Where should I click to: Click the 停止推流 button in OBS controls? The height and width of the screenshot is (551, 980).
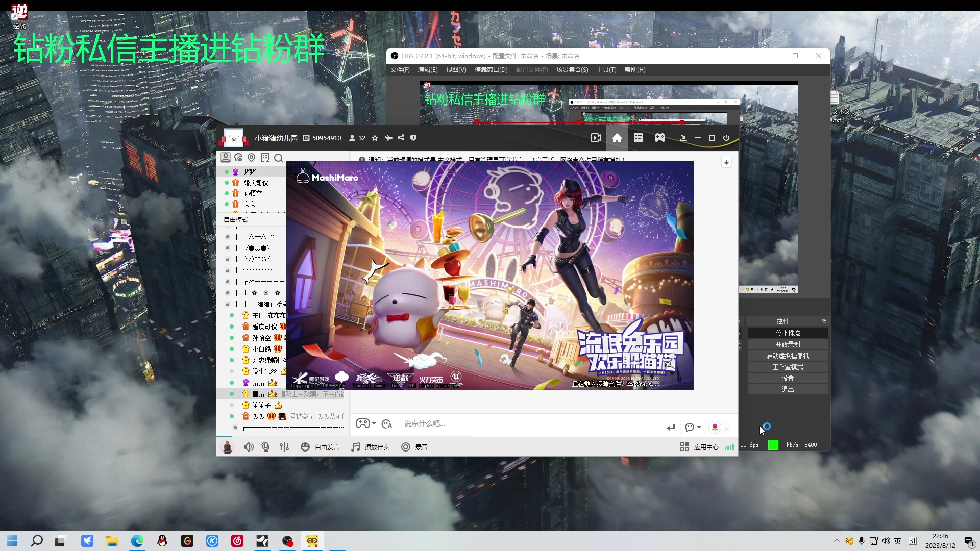point(788,333)
